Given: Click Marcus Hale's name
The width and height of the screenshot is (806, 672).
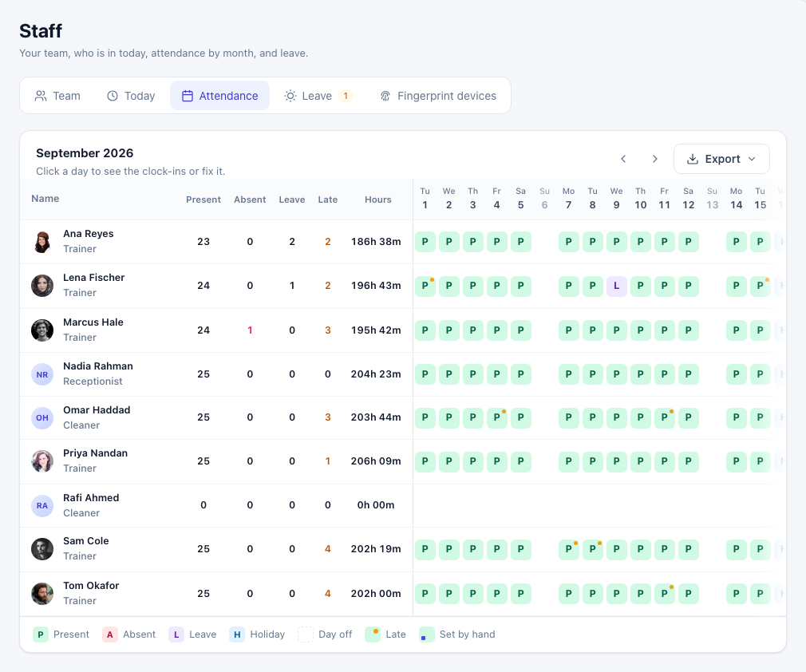Looking at the screenshot, I should click(93, 322).
